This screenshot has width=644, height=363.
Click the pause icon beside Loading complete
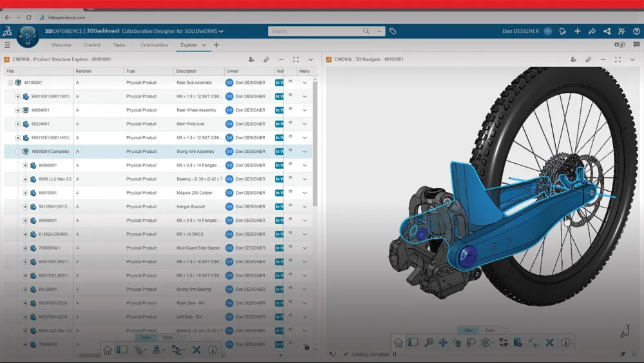(x=394, y=354)
